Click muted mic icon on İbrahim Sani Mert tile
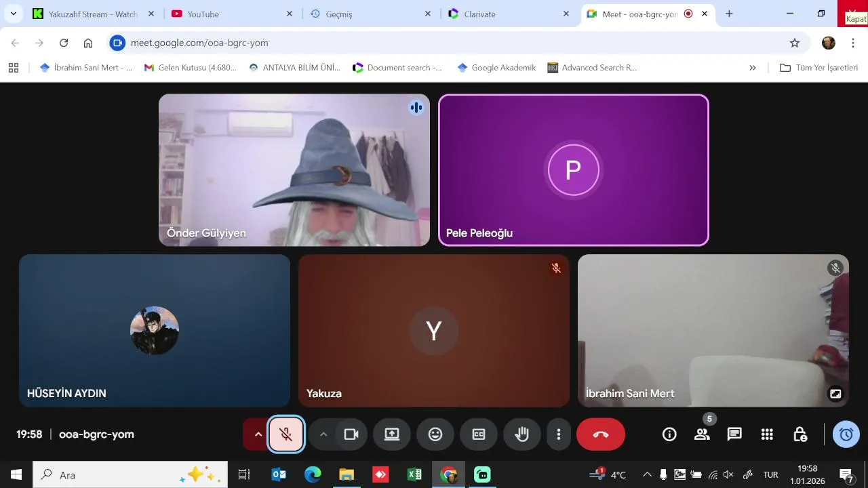 pos(835,268)
